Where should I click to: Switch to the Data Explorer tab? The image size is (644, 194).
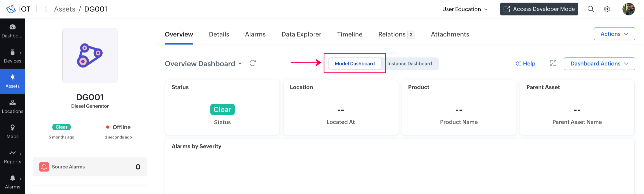(x=301, y=34)
